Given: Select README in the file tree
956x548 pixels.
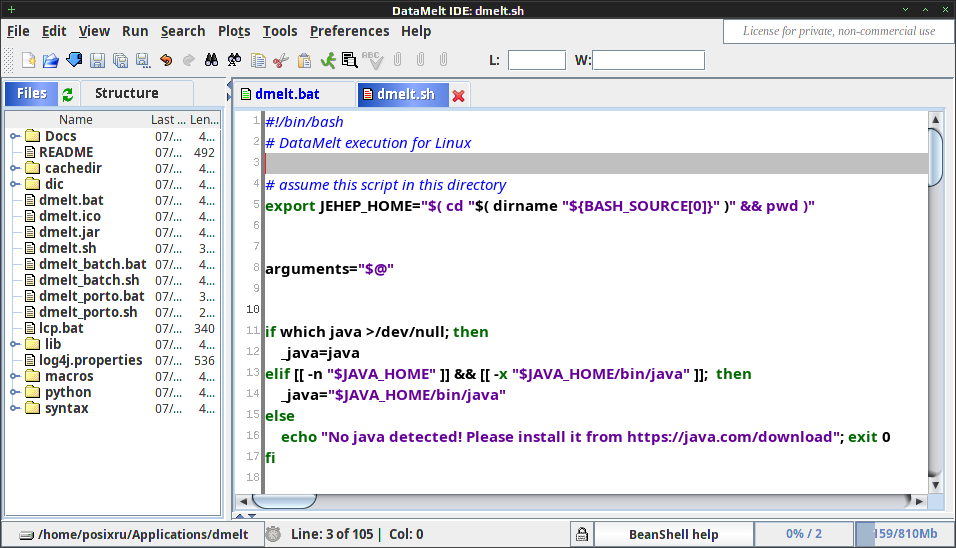Looking at the screenshot, I should (x=66, y=152).
